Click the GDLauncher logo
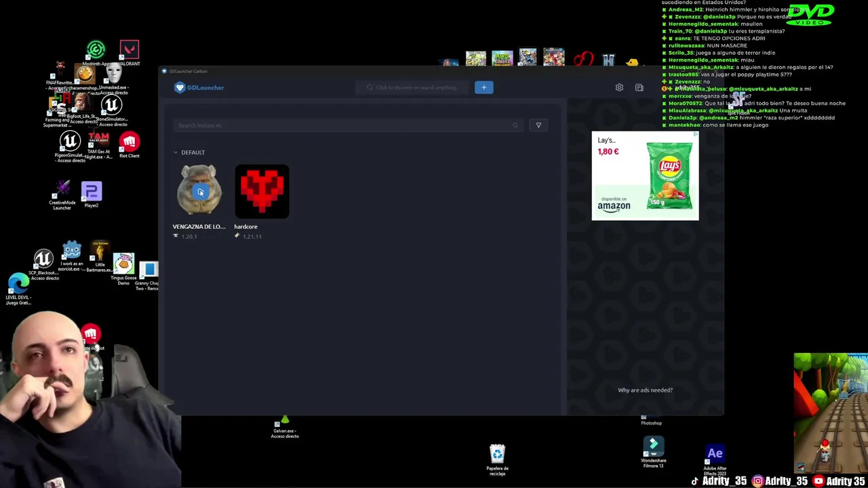Viewport: 868px width, 488px height. click(x=199, y=87)
